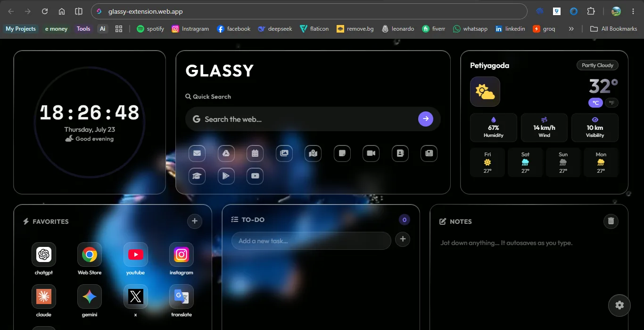Open the video camera Meet shortcut
Screen dimensions: 644x330
tap(371, 153)
